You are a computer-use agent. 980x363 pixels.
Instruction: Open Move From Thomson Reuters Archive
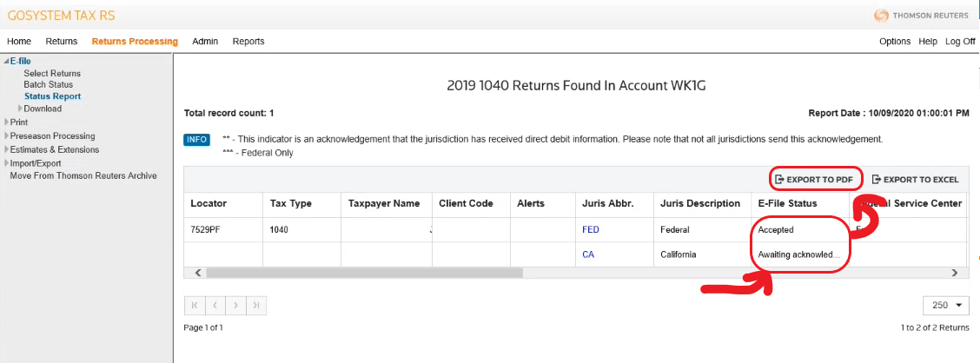pyautogui.click(x=83, y=175)
